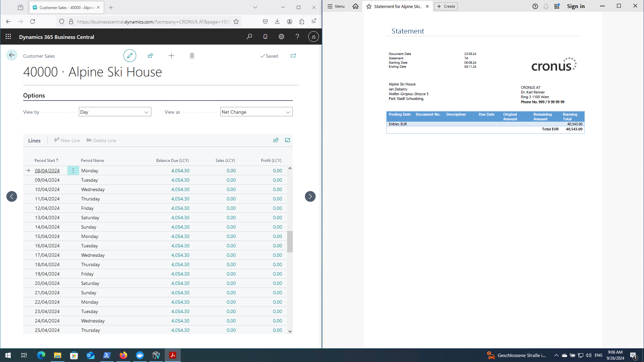Open the help question mark in Business Central

pyautogui.click(x=297, y=37)
